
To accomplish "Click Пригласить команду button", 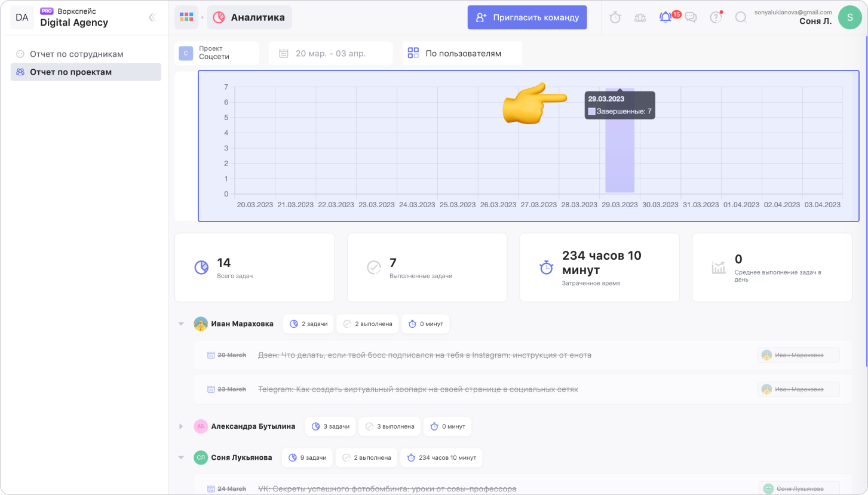I will [x=527, y=17].
